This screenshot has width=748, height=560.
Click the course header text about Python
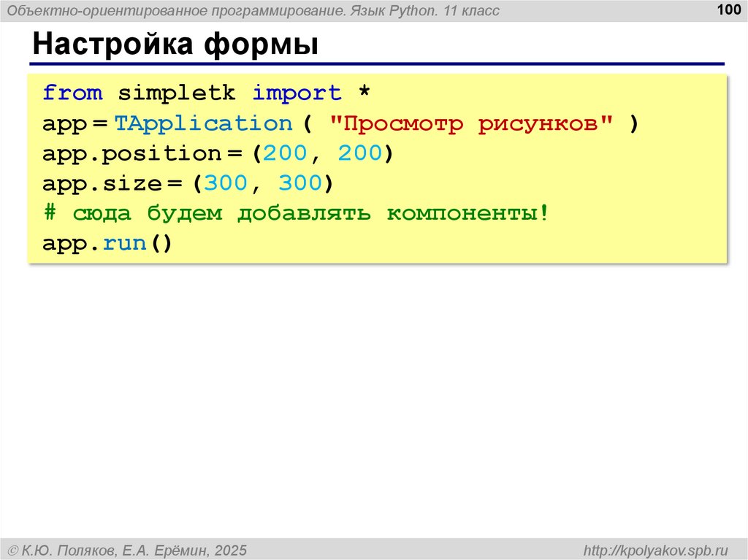coord(253,10)
